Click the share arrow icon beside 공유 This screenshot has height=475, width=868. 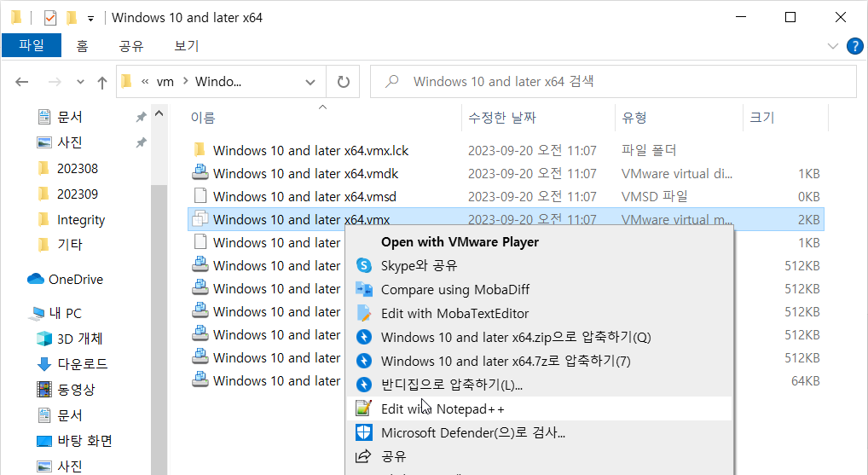pos(363,456)
